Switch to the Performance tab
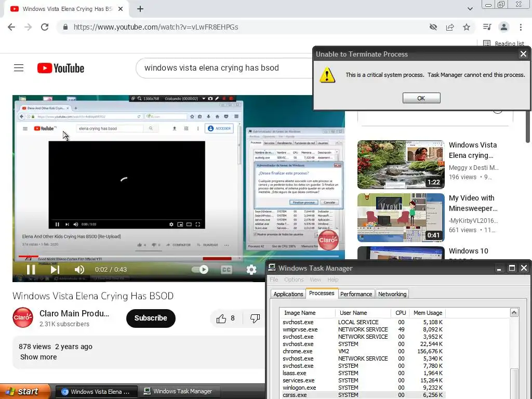This screenshot has width=532, height=399. pyautogui.click(x=356, y=294)
